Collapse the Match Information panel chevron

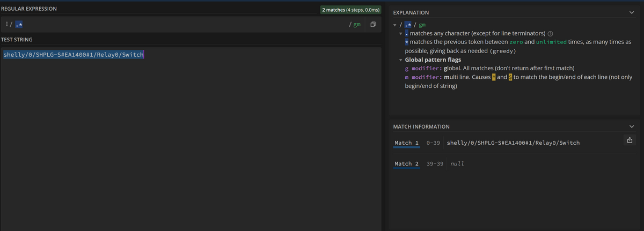pyautogui.click(x=631, y=126)
